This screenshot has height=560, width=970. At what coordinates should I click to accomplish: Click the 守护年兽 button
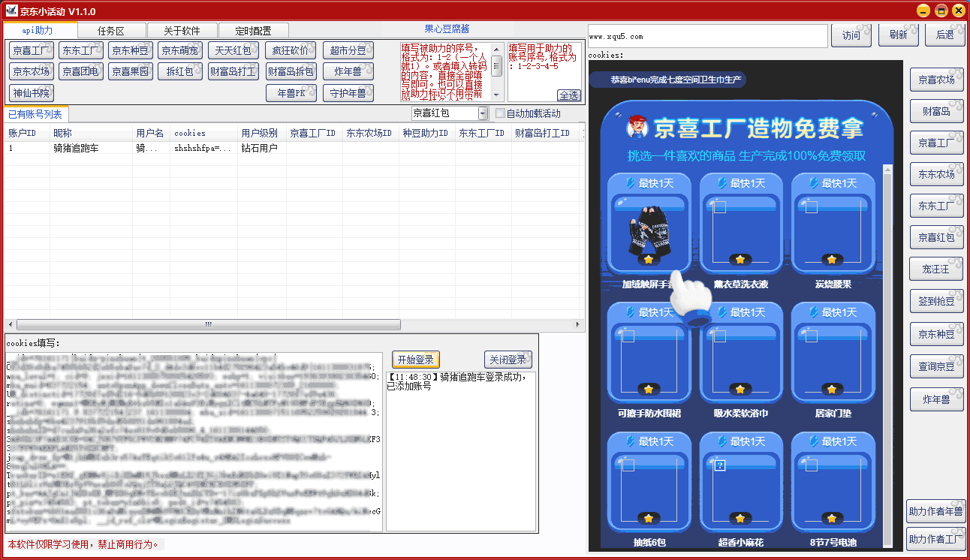pos(348,93)
